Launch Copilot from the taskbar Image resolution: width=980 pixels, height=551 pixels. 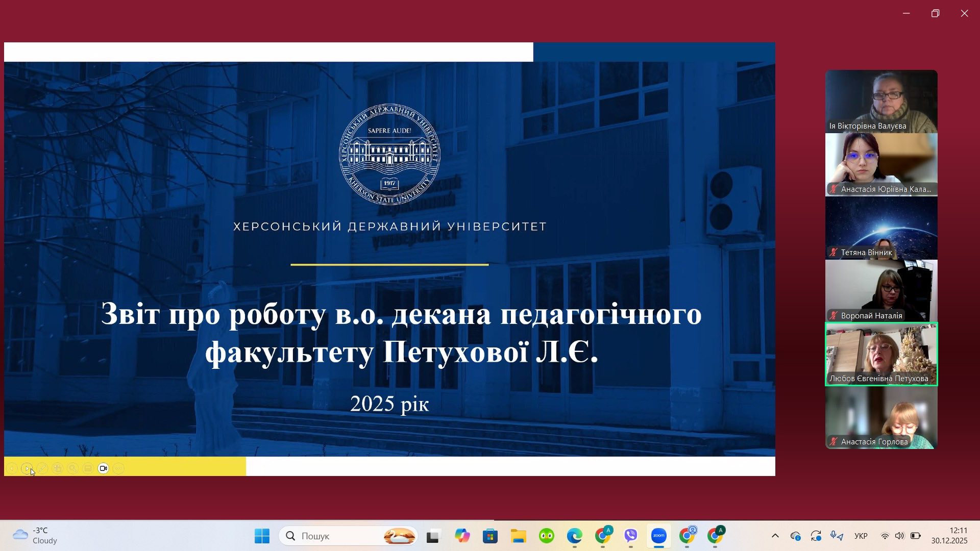pos(462,536)
